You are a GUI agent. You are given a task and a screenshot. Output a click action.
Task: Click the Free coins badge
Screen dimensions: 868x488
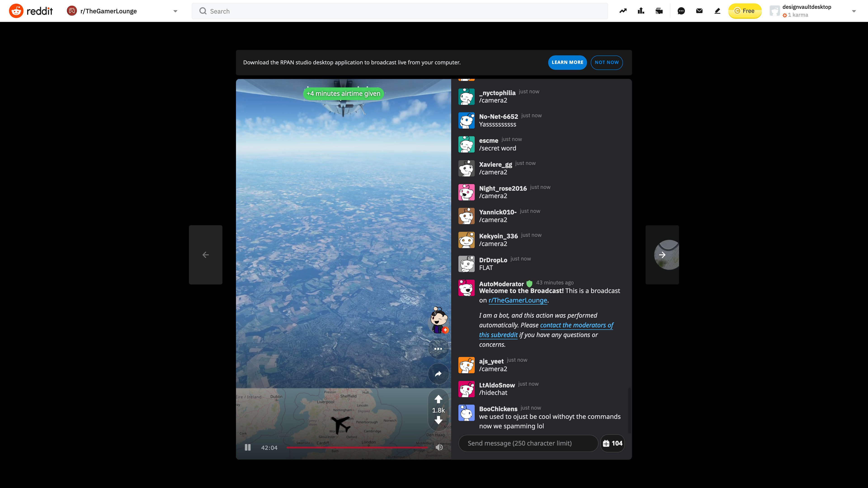coord(745,11)
